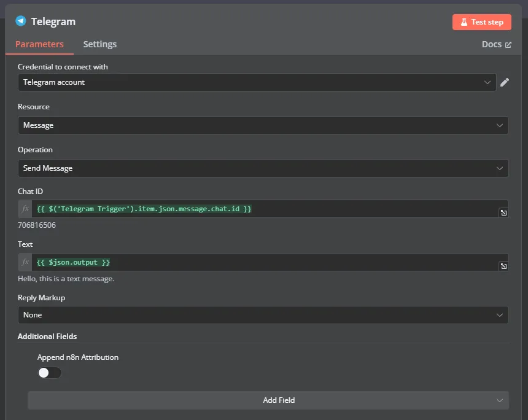Switch to the Settings tab
528x420 pixels.
(x=99, y=44)
